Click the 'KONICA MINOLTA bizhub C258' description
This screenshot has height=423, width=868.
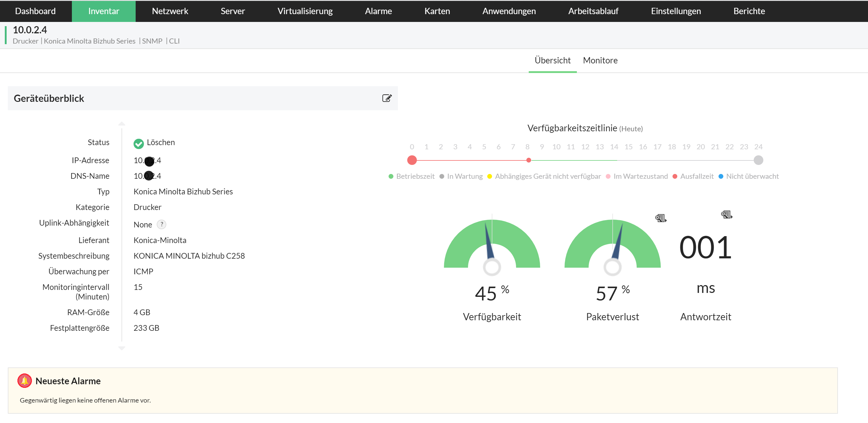pos(189,256)
